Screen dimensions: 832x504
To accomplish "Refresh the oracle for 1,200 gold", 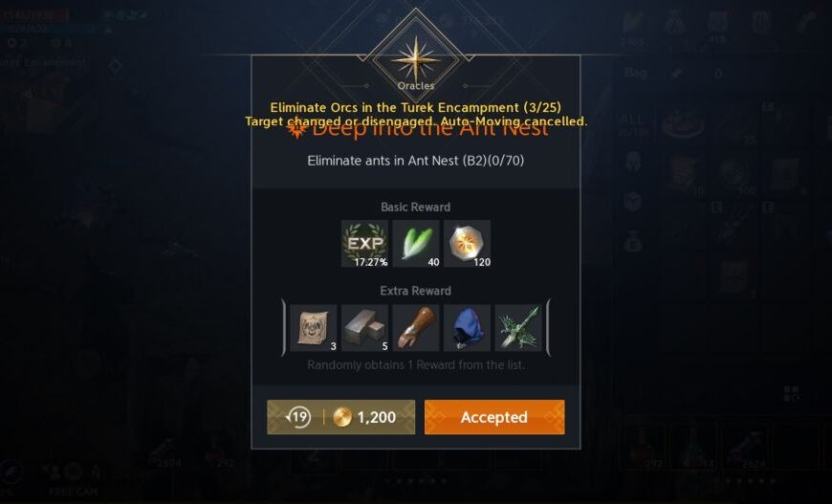I will 340,417.
